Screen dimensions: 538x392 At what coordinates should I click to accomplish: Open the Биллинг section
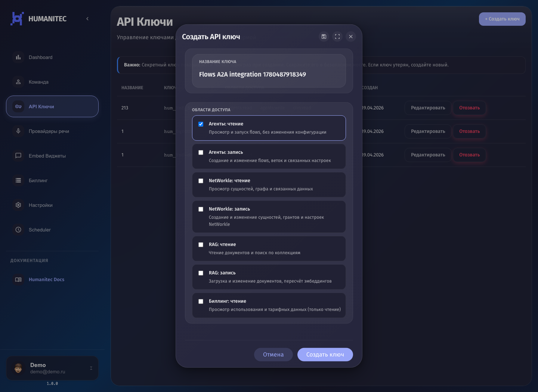[x=52, y=180]
